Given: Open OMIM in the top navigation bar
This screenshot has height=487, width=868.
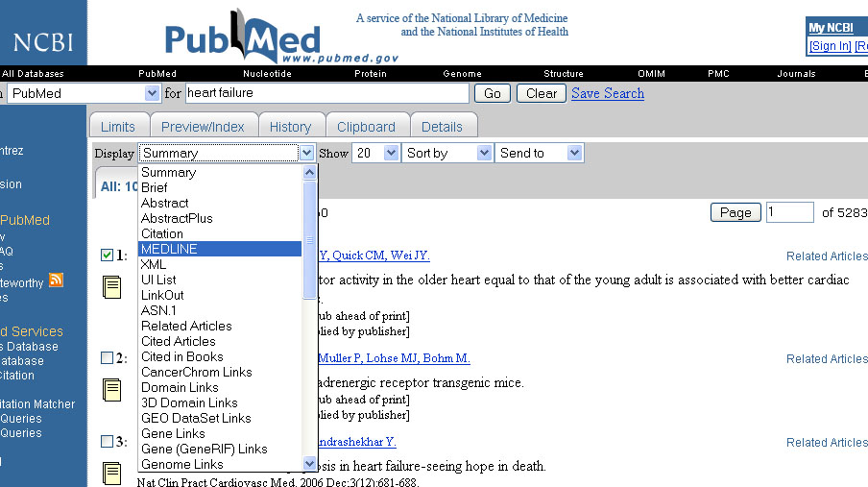Looking at the screenshot, I should point(651,74).
